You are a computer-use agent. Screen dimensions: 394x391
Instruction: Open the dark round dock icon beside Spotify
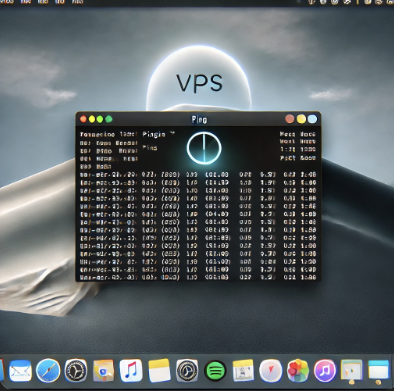click(187, 370)
